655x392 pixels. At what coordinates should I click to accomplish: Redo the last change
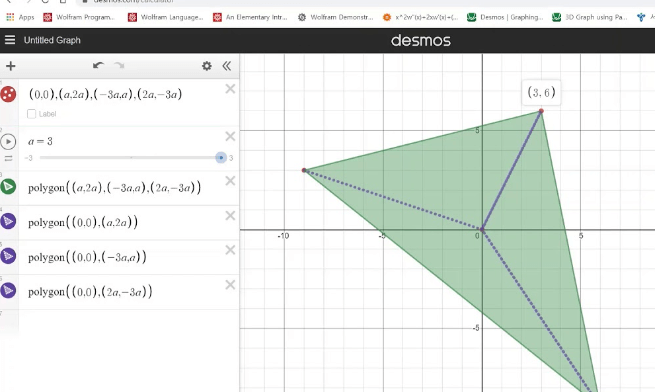(x=119, y=66)
